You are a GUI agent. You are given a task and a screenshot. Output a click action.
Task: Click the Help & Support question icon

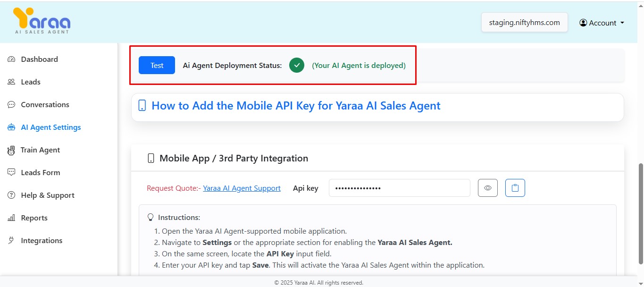(11, 195)
